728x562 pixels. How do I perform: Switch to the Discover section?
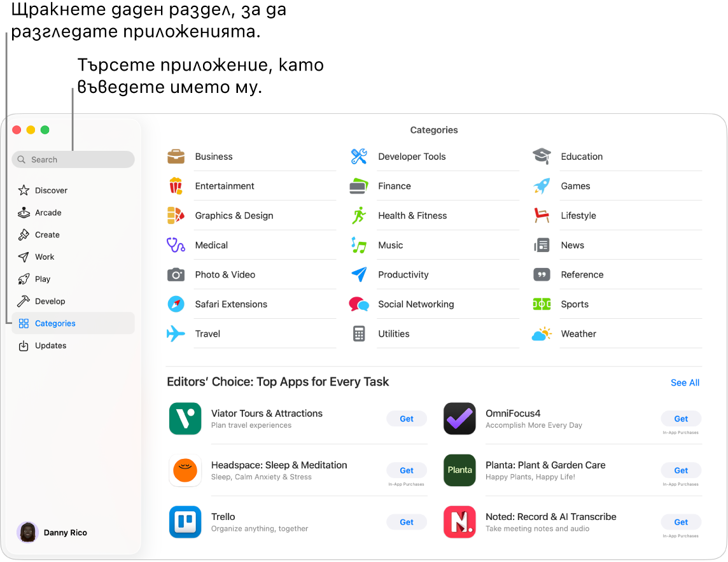tap(50, 190)
